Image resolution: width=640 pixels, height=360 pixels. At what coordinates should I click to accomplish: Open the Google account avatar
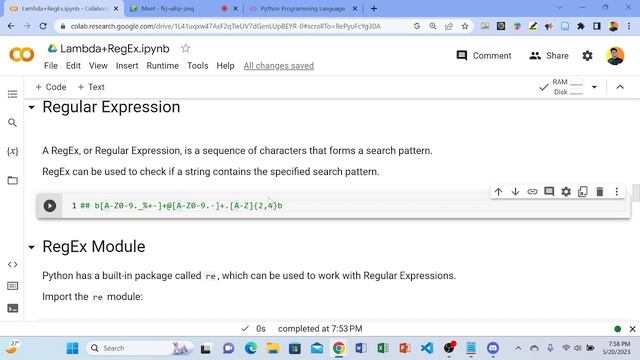[615, 56]
